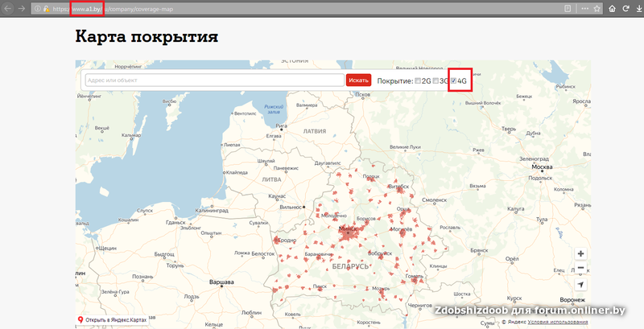
Task: Click the browser forward arrow
Action: (22, 8)
